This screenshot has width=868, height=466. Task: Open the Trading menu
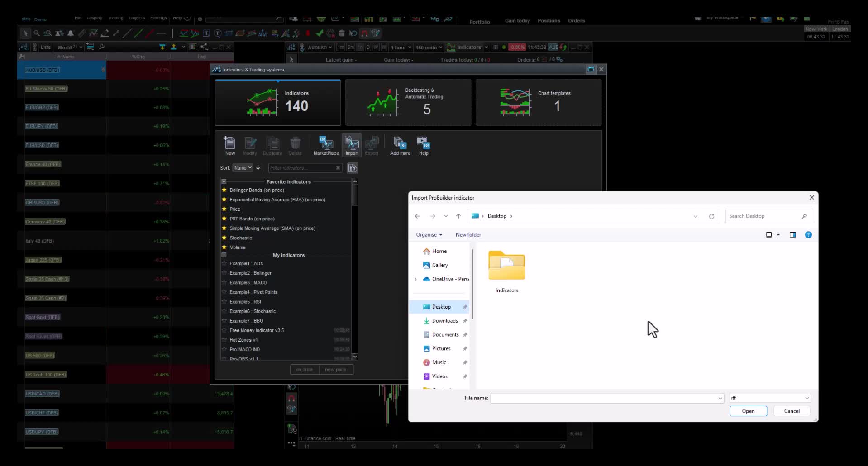[116, 18]
